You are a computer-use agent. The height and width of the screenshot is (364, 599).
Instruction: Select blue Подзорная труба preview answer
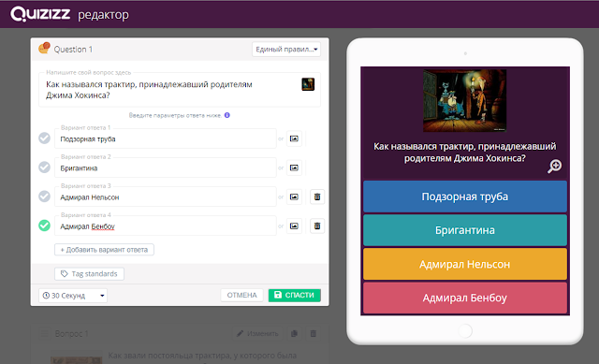point(465,197)
